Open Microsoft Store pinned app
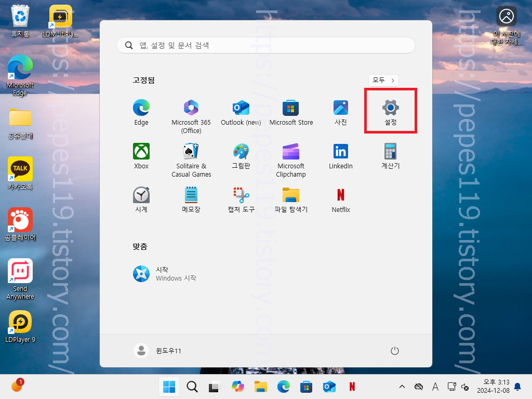Screen dimensions: 532x399 point(291,113)
